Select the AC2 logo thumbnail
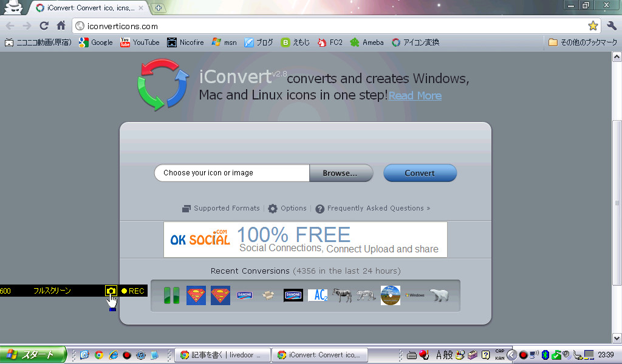622x364 pixels. coord(318,295)
